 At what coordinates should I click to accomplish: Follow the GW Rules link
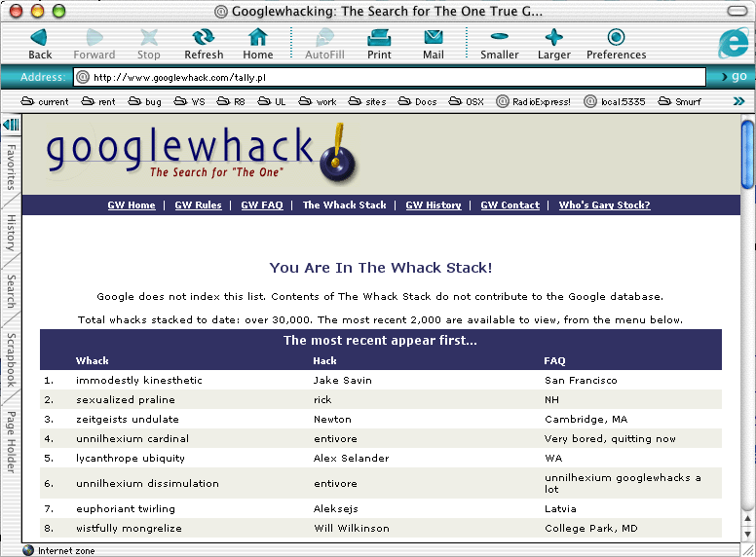coord(198,205)
